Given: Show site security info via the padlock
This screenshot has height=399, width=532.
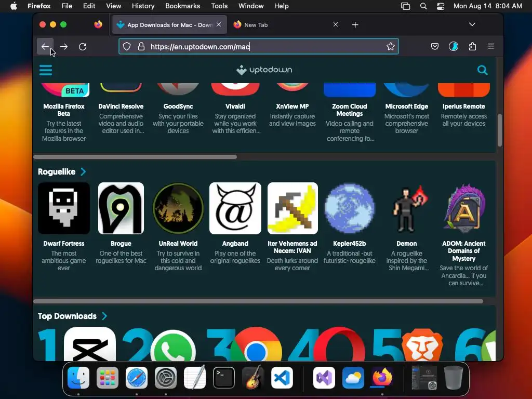Looking at the screenshot, I should pos(141,46).
